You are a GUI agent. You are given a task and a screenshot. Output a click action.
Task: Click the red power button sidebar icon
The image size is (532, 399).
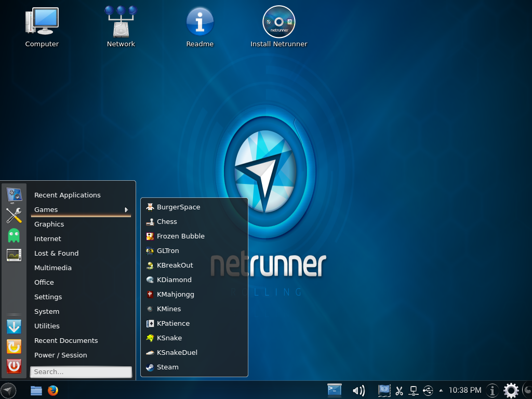point(14,366)
